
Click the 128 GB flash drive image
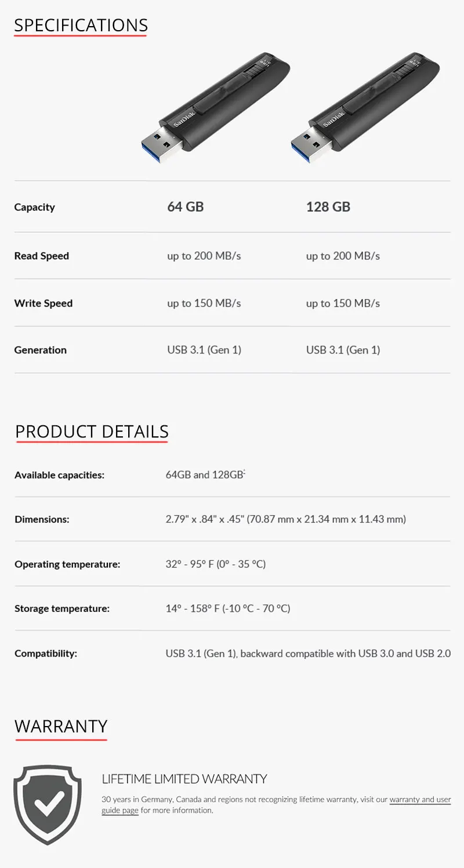[365, 107]
